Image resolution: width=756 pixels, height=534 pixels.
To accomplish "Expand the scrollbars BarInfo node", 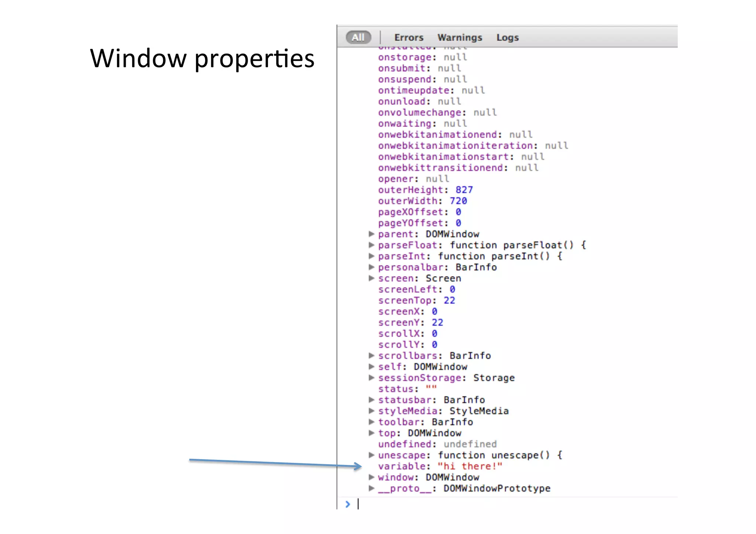I will point(371,355).
